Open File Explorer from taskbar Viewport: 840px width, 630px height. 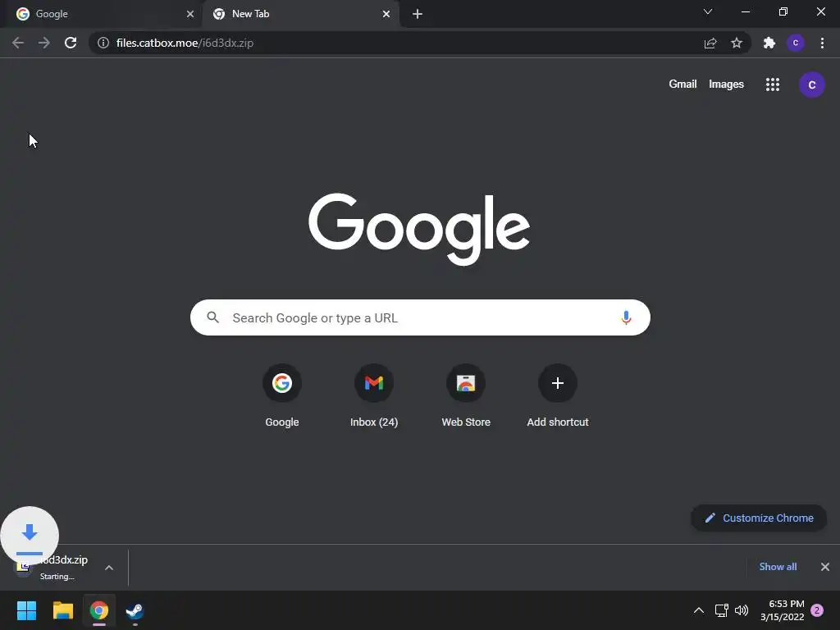[62, 610]
